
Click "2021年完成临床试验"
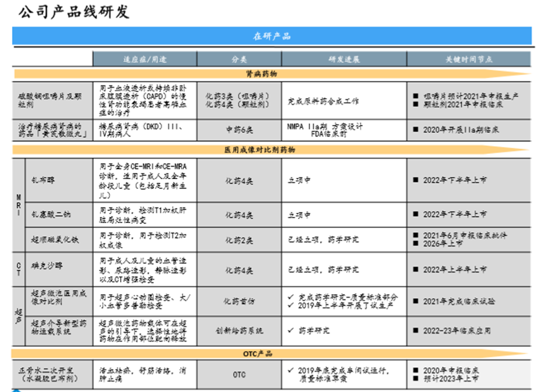click(459, 301)
